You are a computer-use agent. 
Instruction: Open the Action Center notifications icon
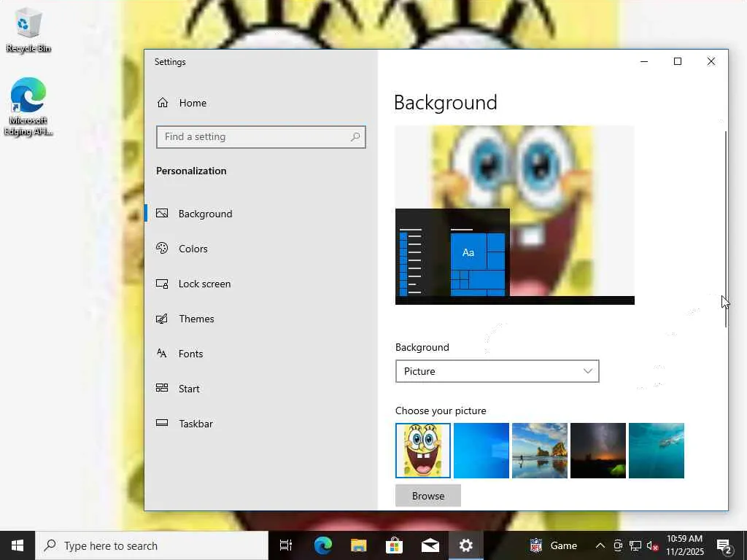[724, 545]
